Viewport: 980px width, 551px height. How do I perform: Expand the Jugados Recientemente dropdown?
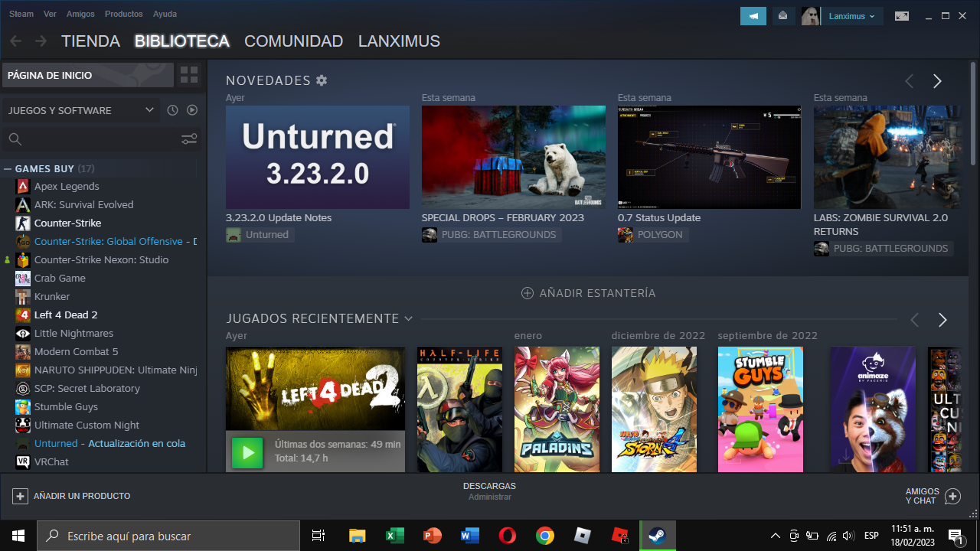pos(408,318)
